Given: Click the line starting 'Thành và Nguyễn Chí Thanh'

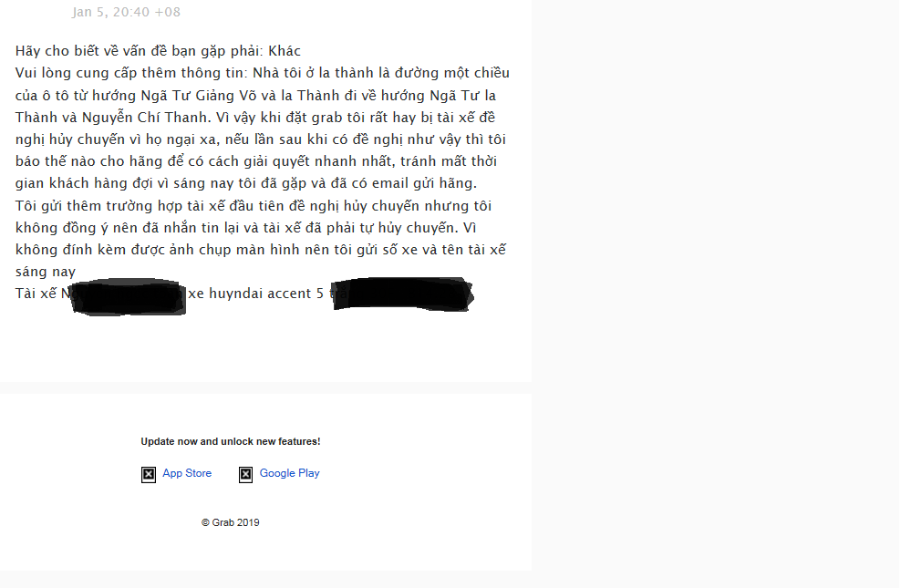Looking at the screenshot, I should pyautogui.click(x=255, y=118).
